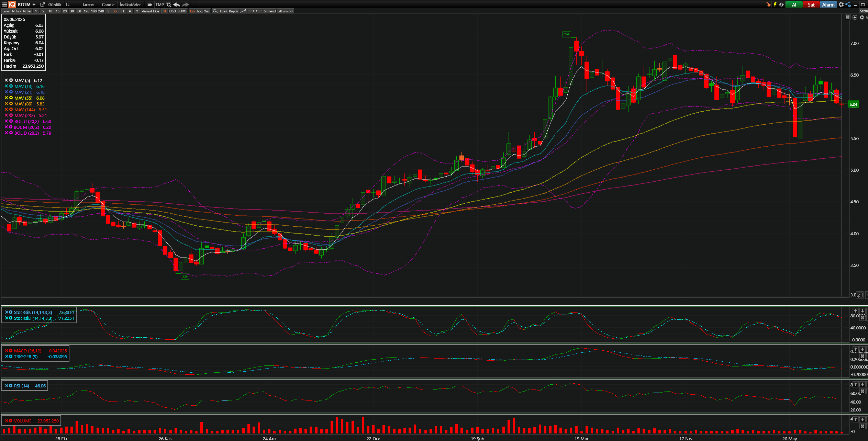Switch currency to EURO

(182, 11)
